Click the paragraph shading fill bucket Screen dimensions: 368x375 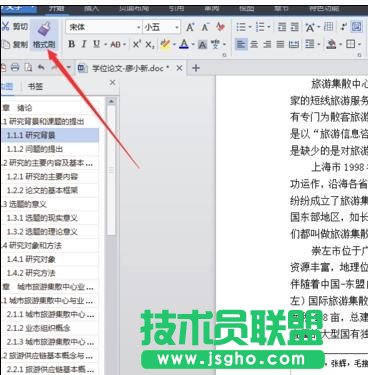pyautogui.click(x=331, y=44)
